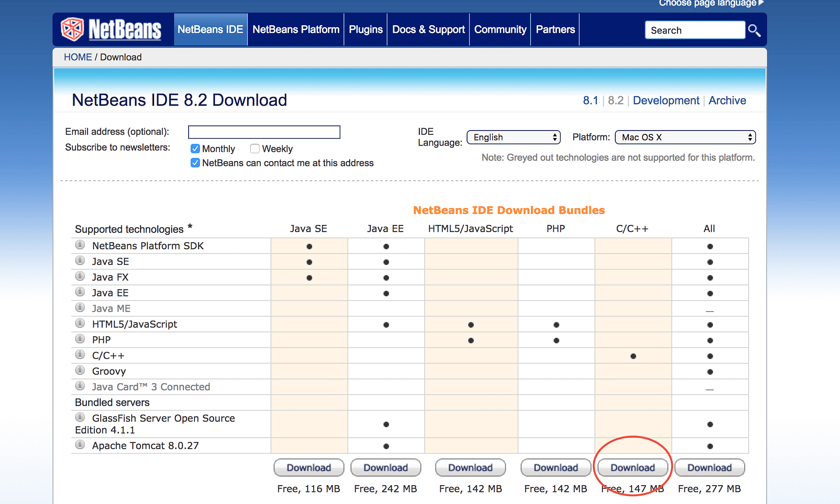The image size is (840, 504).
Task: Open info icon for Java EE row
Action: pos(80,292)
